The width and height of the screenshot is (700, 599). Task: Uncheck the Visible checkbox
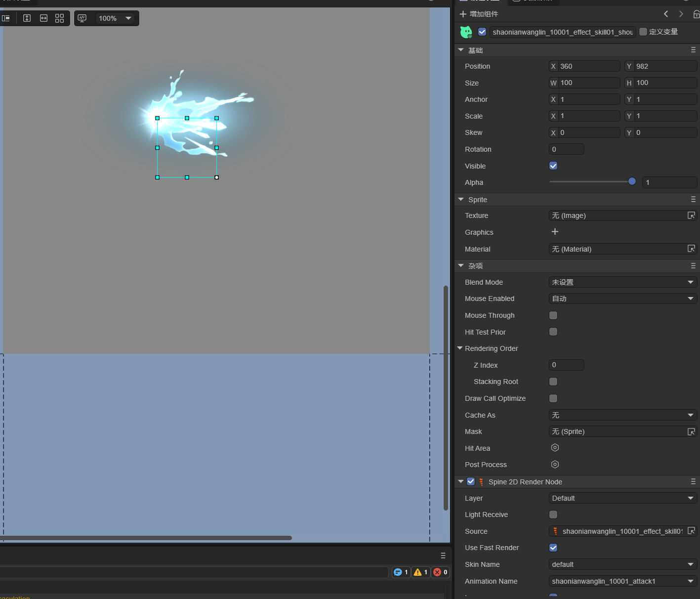point(553,166)
